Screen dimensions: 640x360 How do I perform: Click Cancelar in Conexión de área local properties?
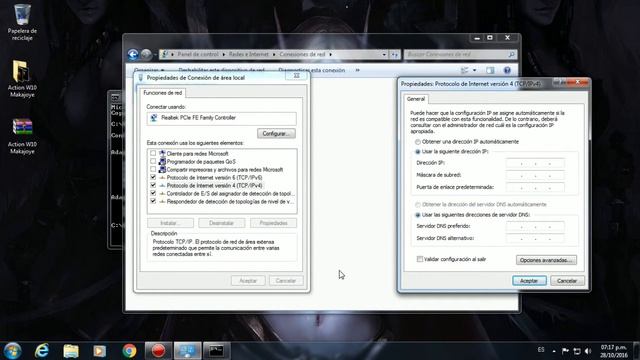(285, 281)
